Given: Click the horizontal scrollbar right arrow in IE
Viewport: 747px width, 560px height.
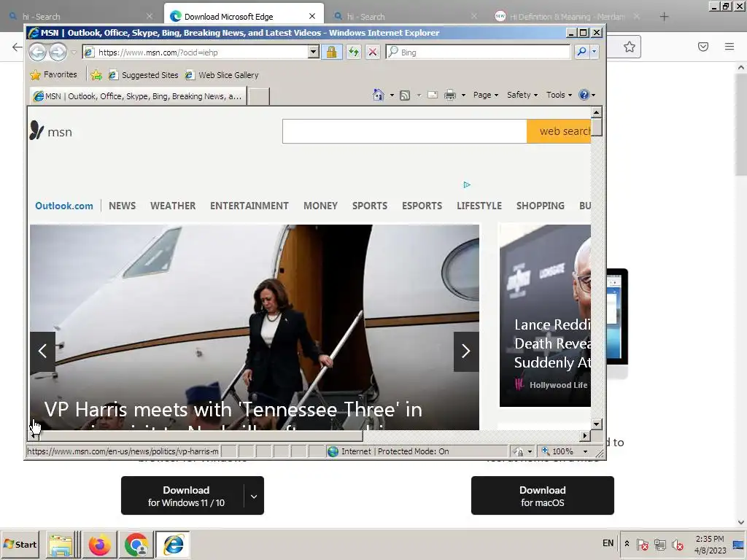Looking at the screenshot, I should [x=585, y=435].
